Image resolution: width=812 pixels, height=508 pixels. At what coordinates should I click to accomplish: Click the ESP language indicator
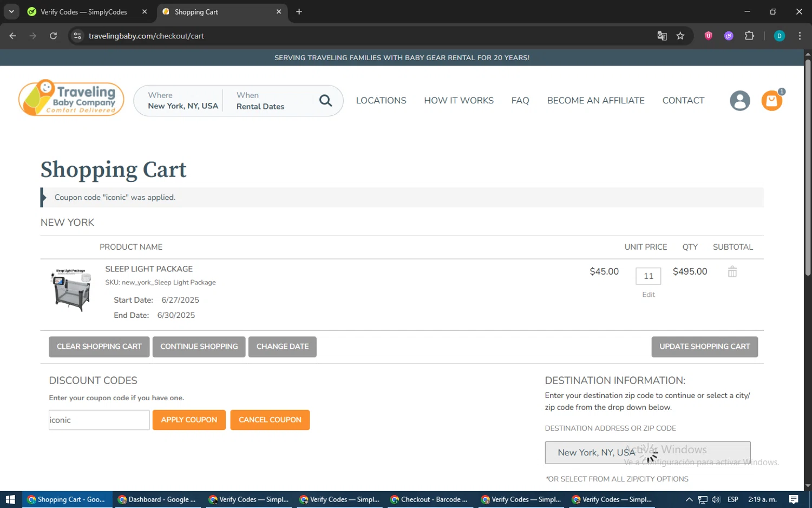coord(733,499)
